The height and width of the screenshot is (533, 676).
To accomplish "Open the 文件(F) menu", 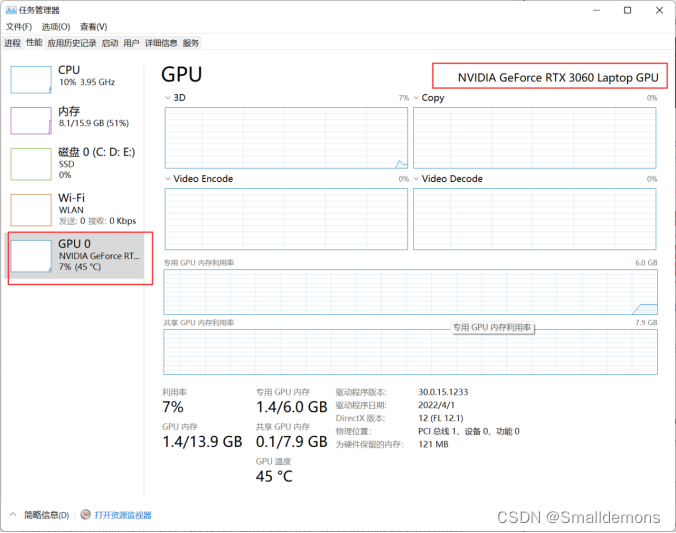I will click(x=19, y=27).
